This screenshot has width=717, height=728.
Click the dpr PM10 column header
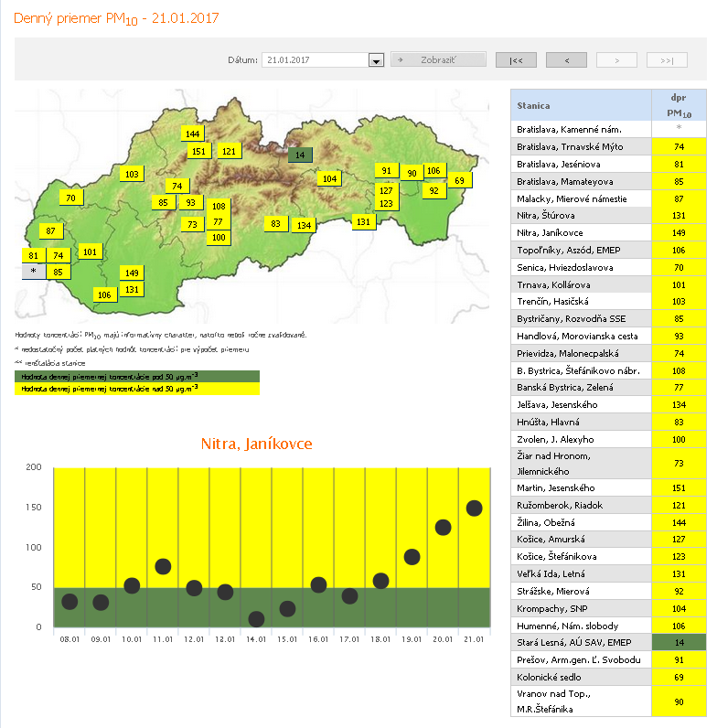pos(679,105)
